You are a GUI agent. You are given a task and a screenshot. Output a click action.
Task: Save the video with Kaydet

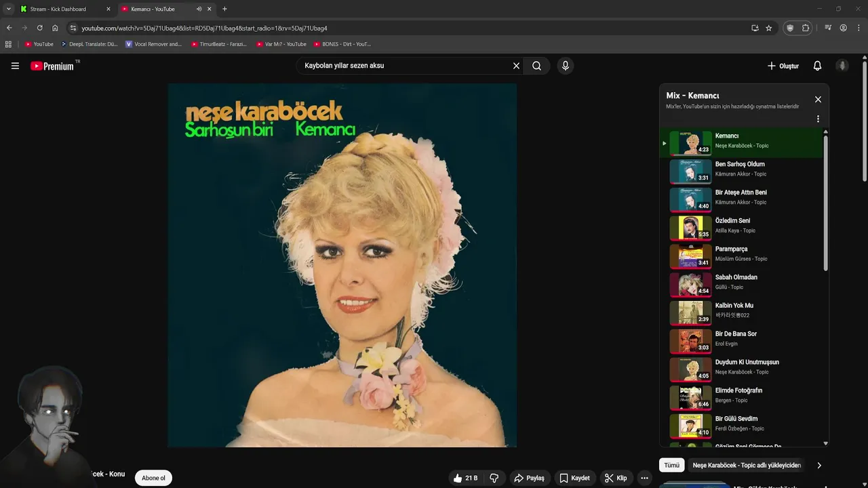click(x=574, y=478)
